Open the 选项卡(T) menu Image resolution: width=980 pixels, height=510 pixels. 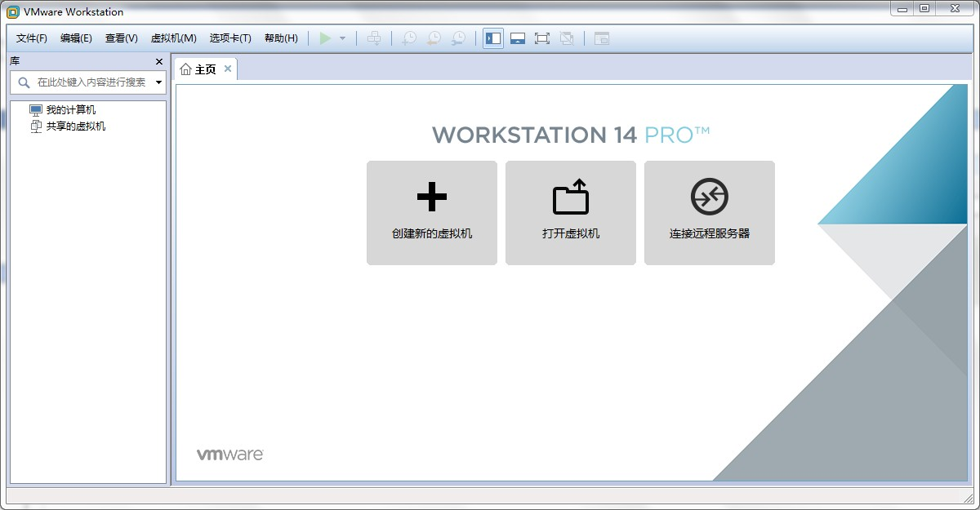[x=230, y=38]
